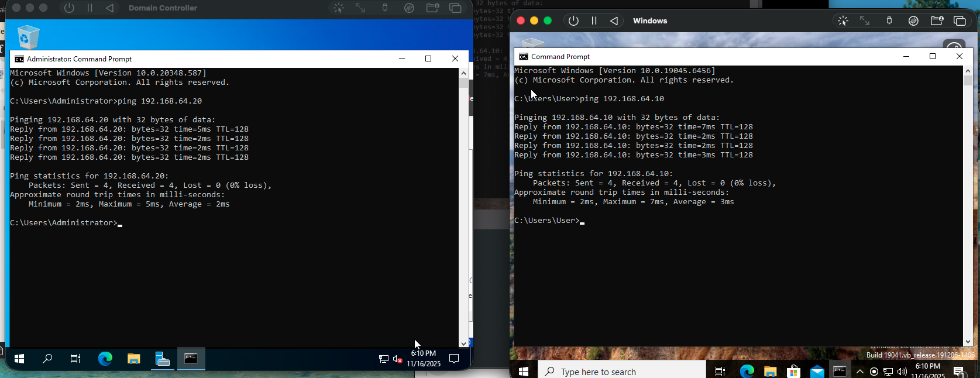Image resolution: width=980 pixels, height=378 pixels.
Task: Click 'ping 192.168.64.10' command text
Action: coord(622,99)
